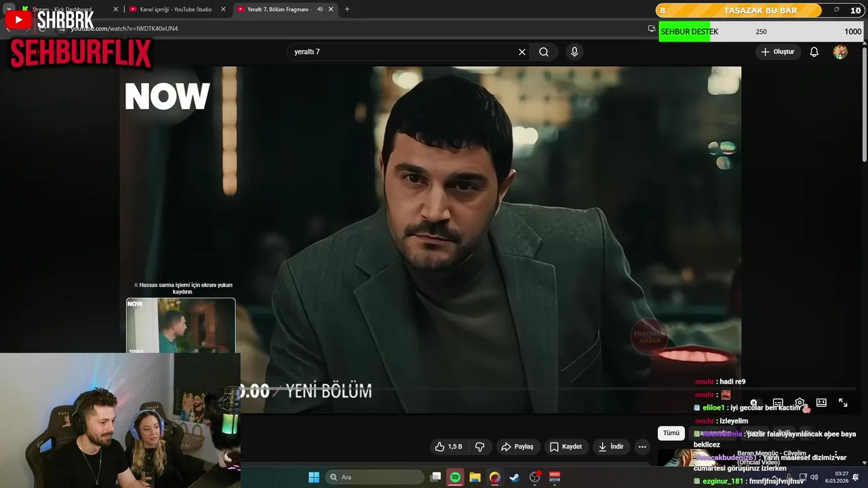Open OBS Studio from the taskbar
Screen dimensions: 868x488
tap(534, 477)
